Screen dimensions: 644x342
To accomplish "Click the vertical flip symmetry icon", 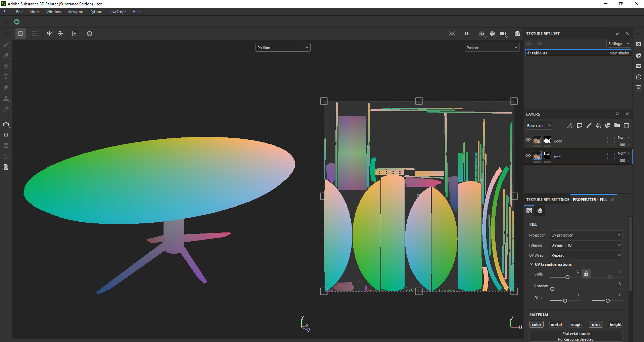I will click(x=60, y=34).
